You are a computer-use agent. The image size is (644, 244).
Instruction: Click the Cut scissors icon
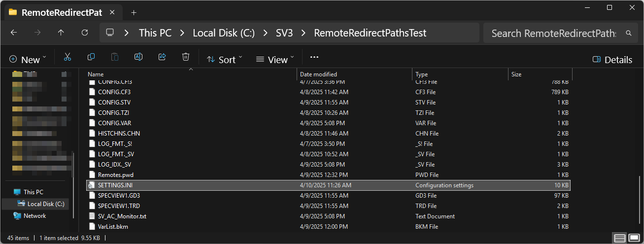(x=68, y=57)
